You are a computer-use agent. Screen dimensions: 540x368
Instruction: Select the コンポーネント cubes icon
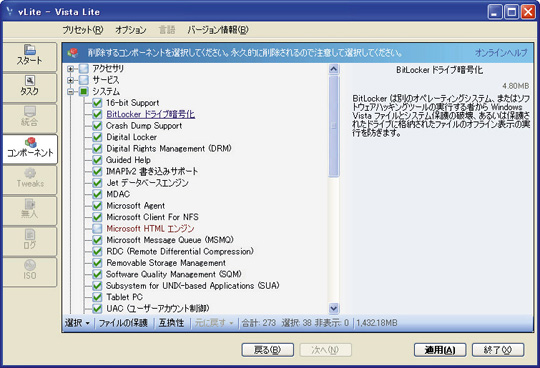30,142
